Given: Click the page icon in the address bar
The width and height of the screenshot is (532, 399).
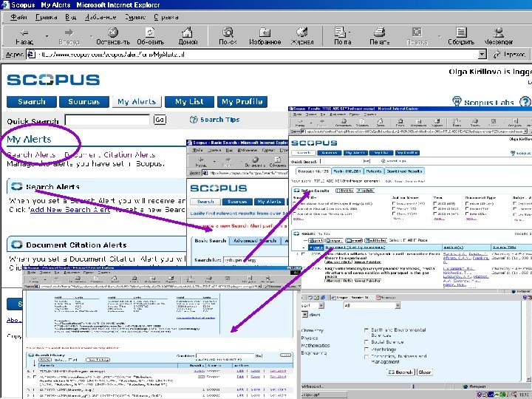Looking at the screenshot, I should tap(31, 54).
